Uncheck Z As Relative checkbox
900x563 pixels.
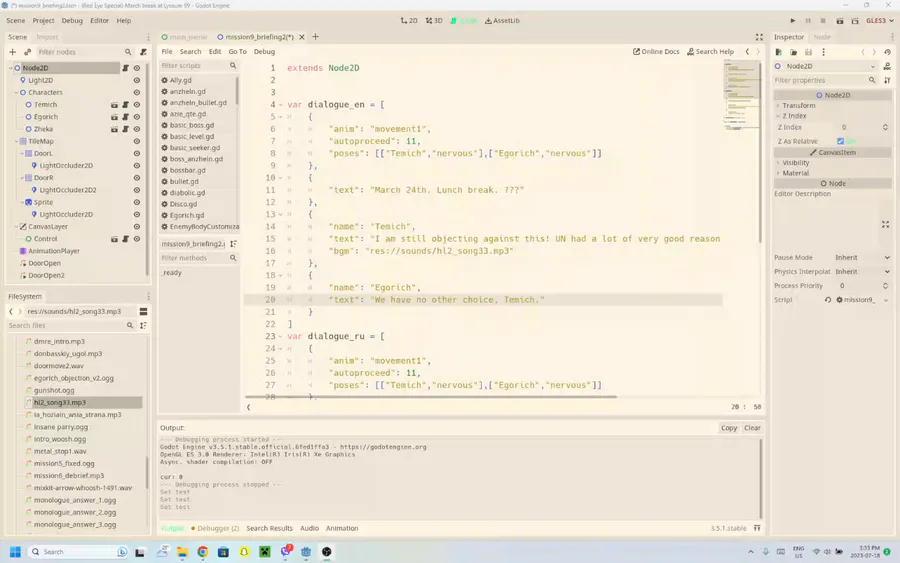click(x=840, y=141)
